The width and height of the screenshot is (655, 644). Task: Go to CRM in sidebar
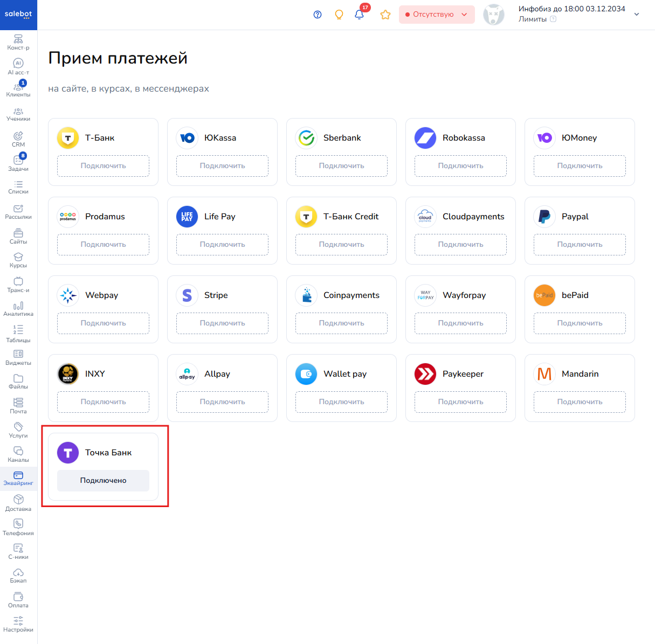(x=18, y=139)
